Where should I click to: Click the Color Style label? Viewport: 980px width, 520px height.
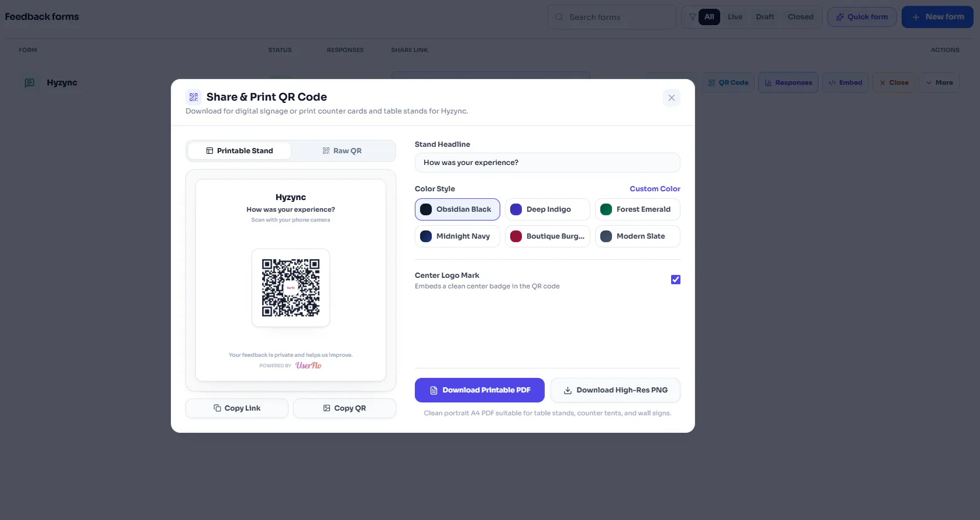pyautogui.click(x=435, y=189)
